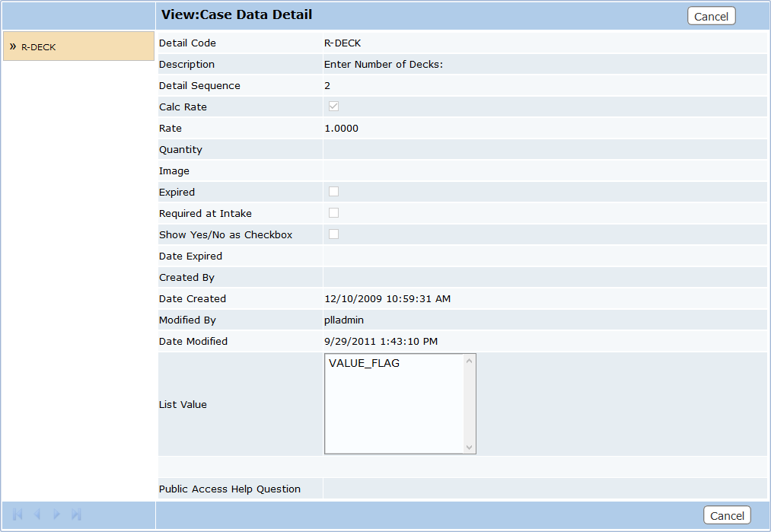The height and width of the screenshot is (532, 771).
Task: Click Date Created value 12/10/2009 10:59:31 AM
Action: [x=387, y=299]
